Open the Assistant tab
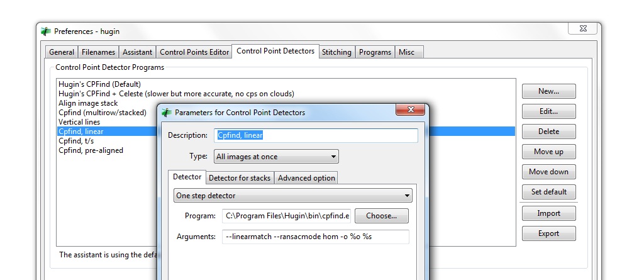This screenshot has width=644, height=280. (137, 52)
